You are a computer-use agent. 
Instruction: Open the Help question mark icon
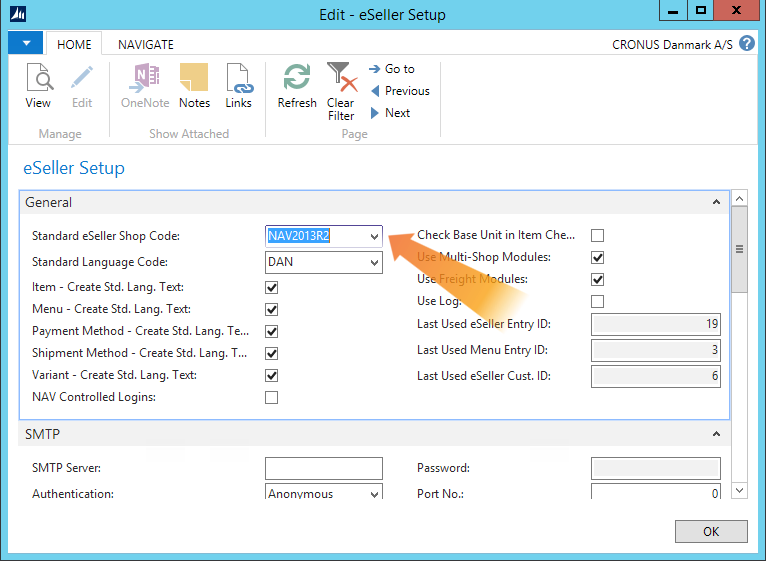(x=746, y=43)
